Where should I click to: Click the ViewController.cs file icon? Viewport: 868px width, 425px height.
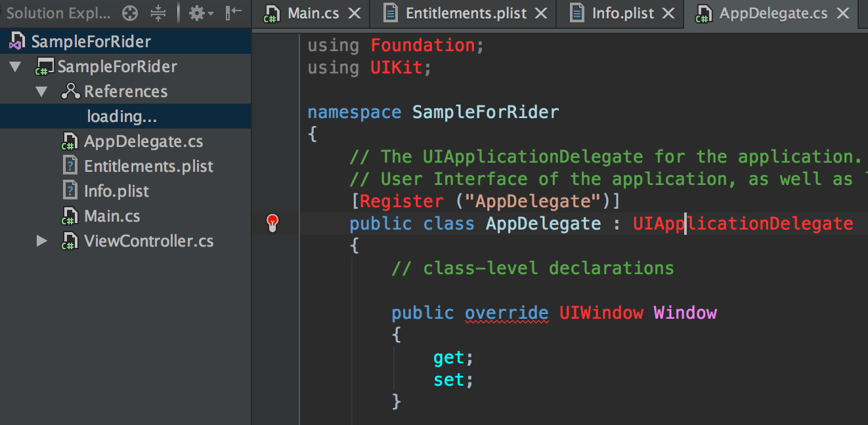70,241
